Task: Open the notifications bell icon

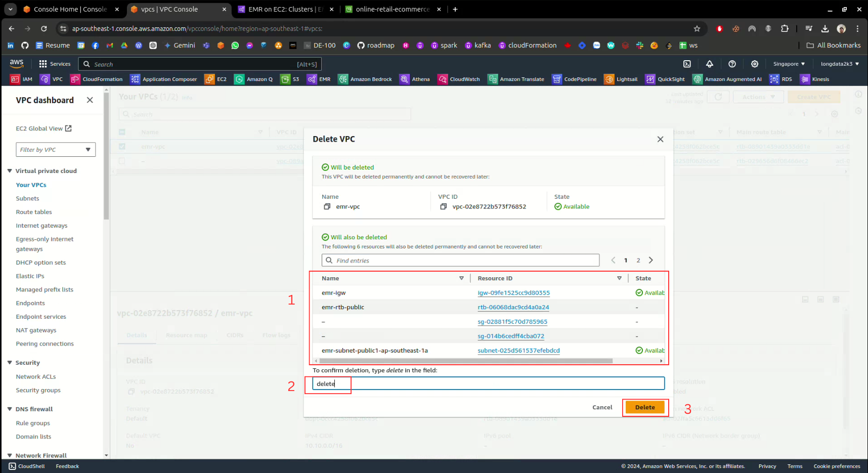Action: pyautogui.click(x=709, y=64)
